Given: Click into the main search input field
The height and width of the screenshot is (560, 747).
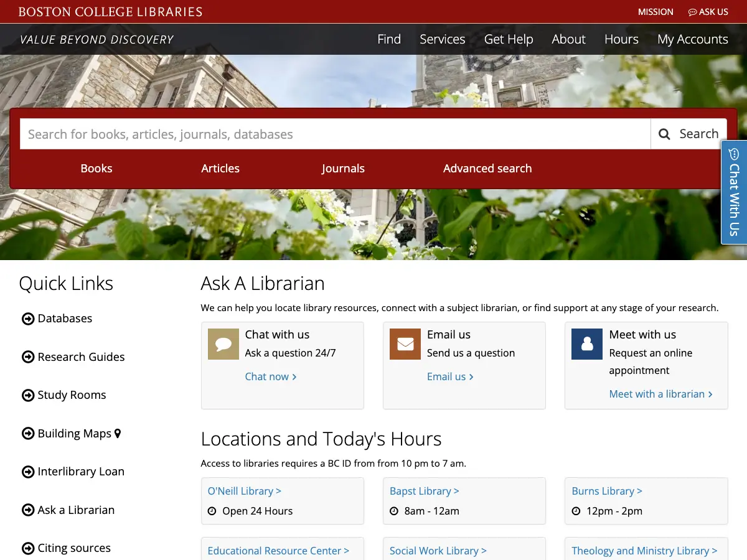Looking at the screenshot, I should point(336,134).
